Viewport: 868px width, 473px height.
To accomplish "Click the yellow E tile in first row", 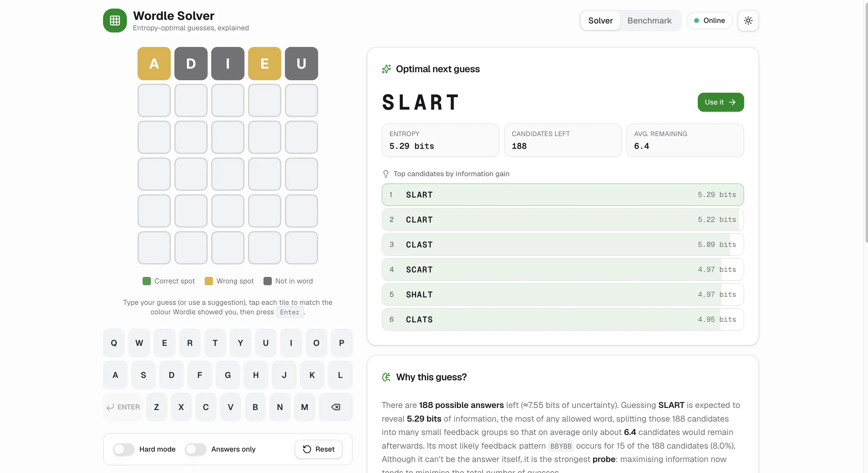I will click(x=264, y=63).
